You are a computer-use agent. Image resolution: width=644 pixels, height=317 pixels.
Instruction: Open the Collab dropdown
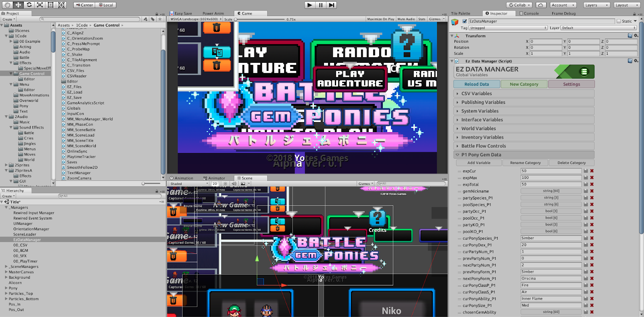520,5
